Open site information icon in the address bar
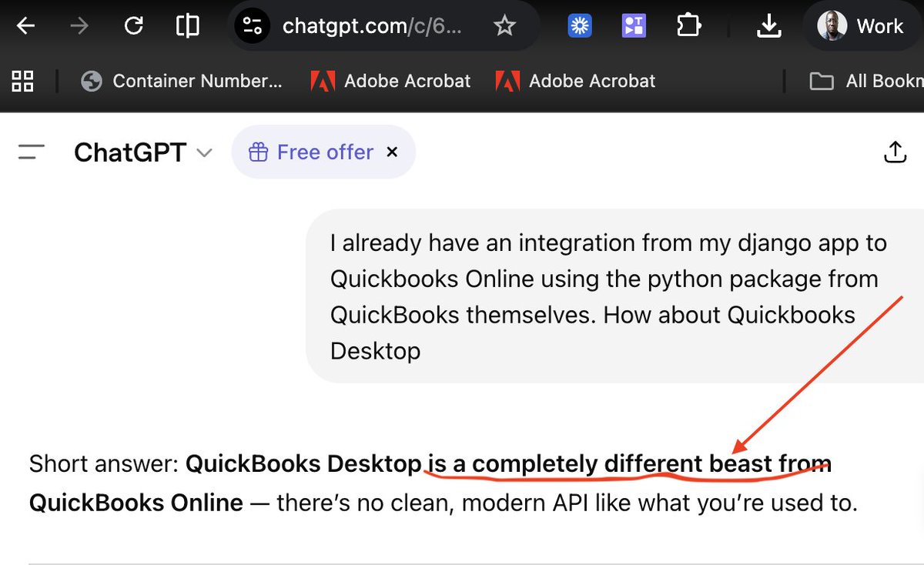Viewport: 924px width, 565px height. (x=253, y=26)
